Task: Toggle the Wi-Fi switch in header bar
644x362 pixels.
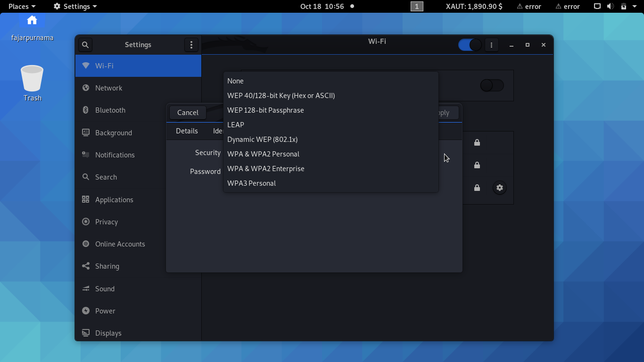Action: point(470,45)
